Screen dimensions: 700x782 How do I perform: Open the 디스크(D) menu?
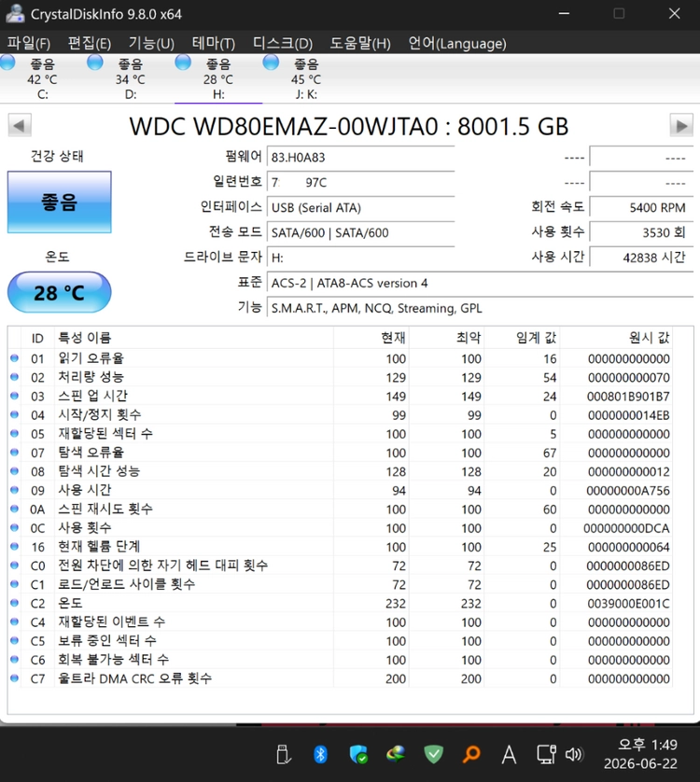[x=283, y=43]
